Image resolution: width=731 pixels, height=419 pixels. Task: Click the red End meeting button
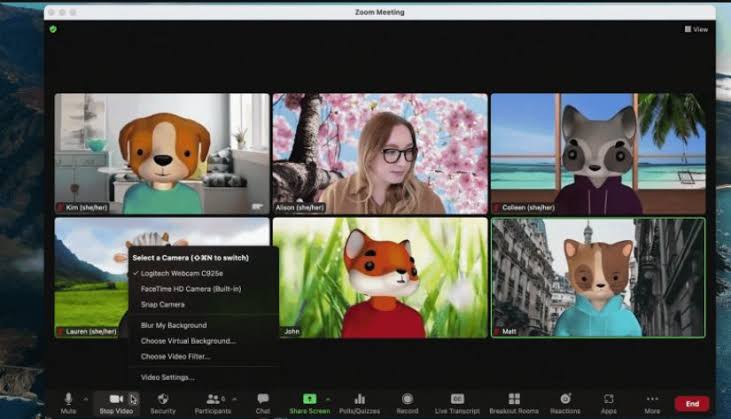point(691,403)
